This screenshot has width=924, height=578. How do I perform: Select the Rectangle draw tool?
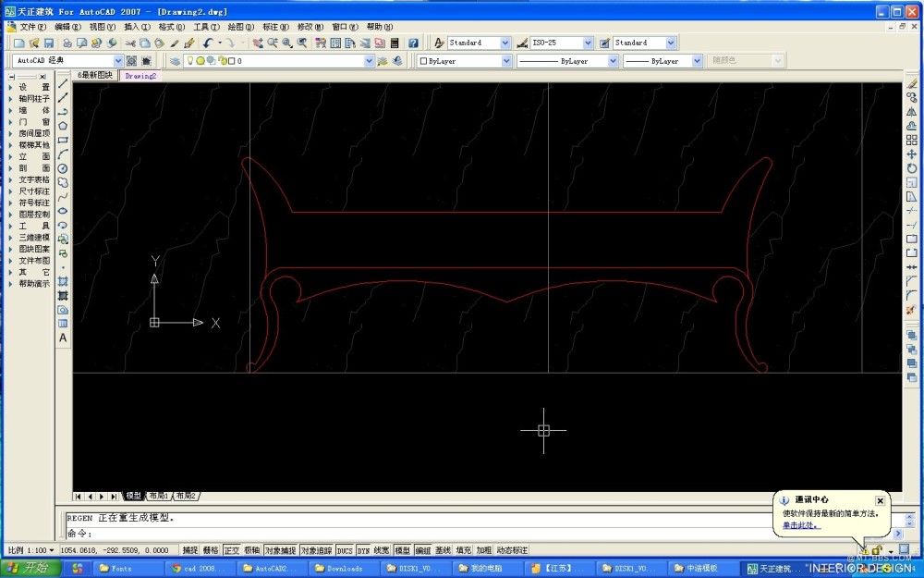tap(63, 141)
